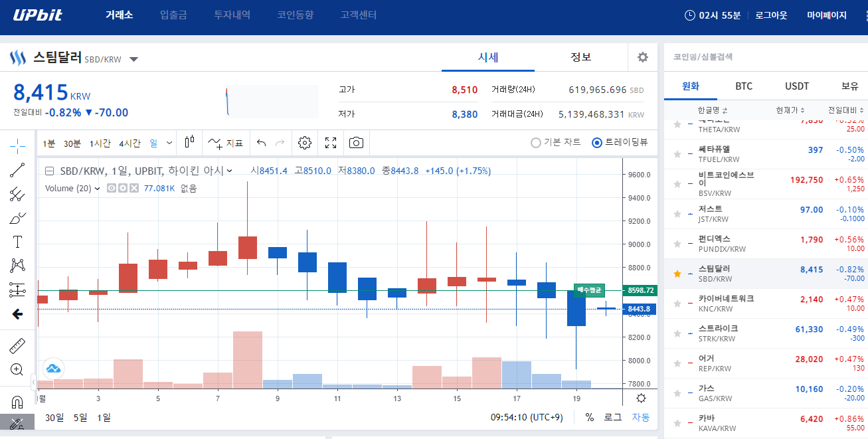Sort coin list by 현재가 column
The image size is (868, 439).
[790, 110]
